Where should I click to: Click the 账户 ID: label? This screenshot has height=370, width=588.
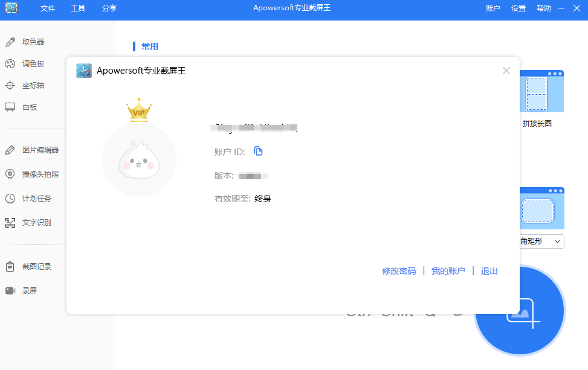click(x=230, y=152)
